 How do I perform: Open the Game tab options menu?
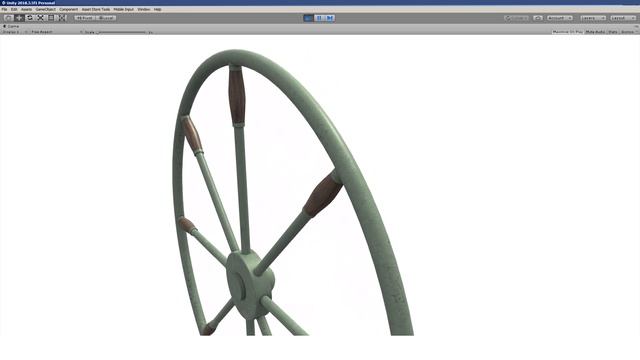click(636, 26)
